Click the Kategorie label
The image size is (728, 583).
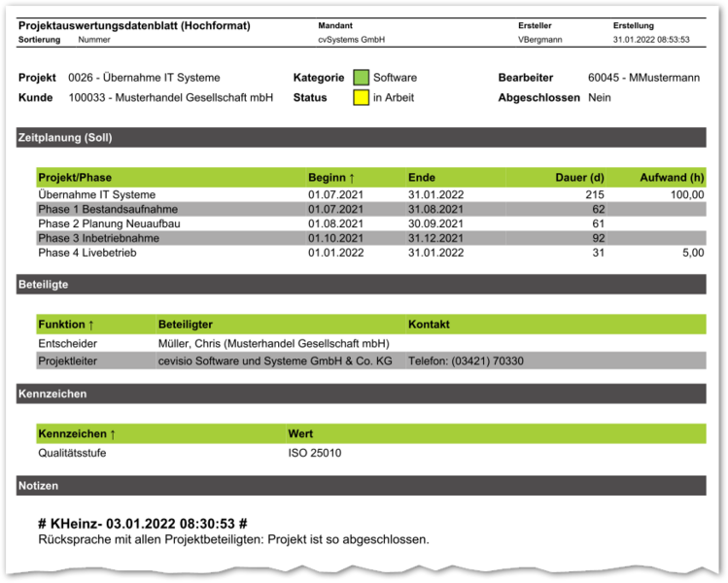(x=319, y=78)
